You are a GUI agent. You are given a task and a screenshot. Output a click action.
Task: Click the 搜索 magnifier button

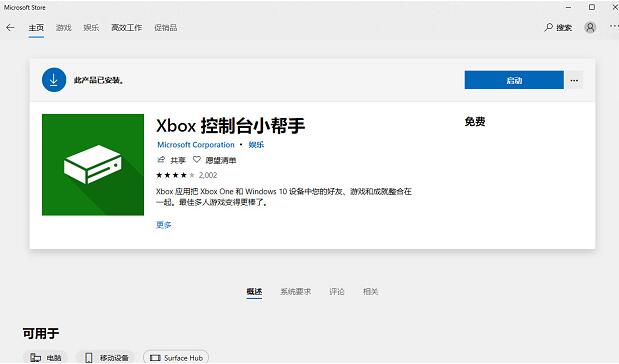[x=558, y=28]
